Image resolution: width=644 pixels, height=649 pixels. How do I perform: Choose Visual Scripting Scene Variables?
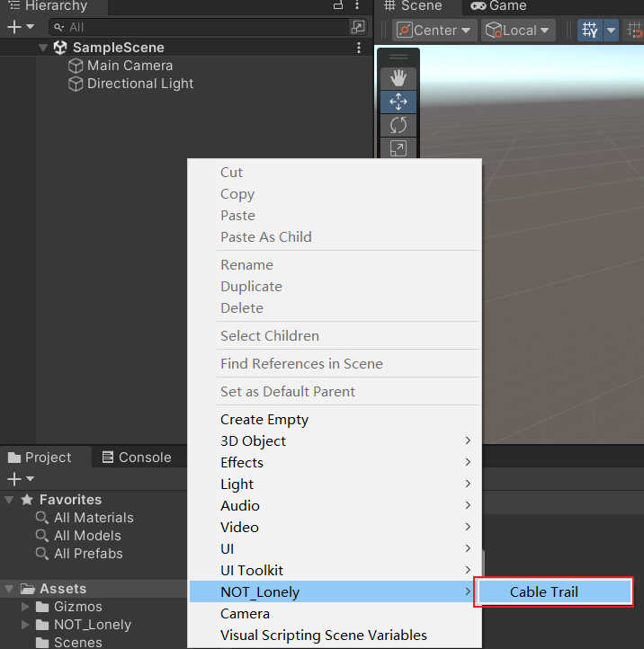[x=335, y=635]
